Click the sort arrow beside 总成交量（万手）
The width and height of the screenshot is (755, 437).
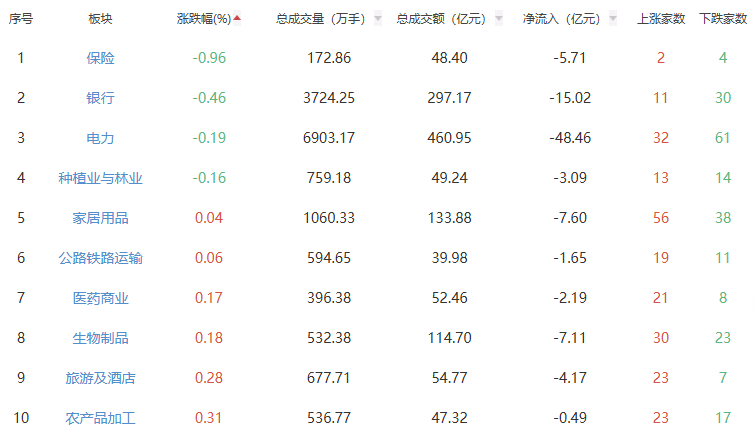(378, 18)
